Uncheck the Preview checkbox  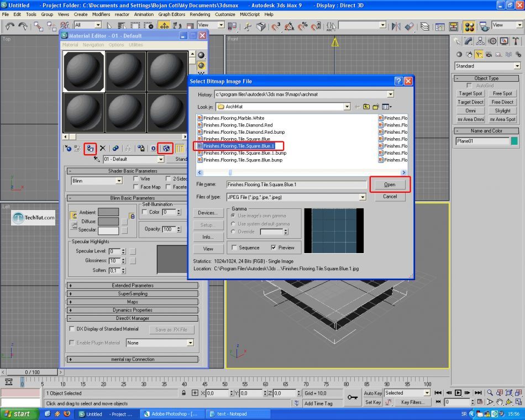pos(274,248)
